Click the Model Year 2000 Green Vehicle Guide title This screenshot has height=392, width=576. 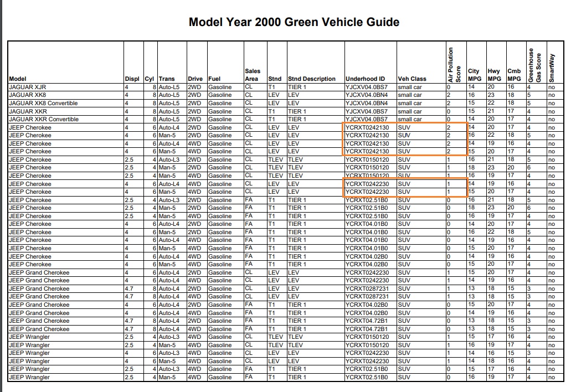point(294,22)
